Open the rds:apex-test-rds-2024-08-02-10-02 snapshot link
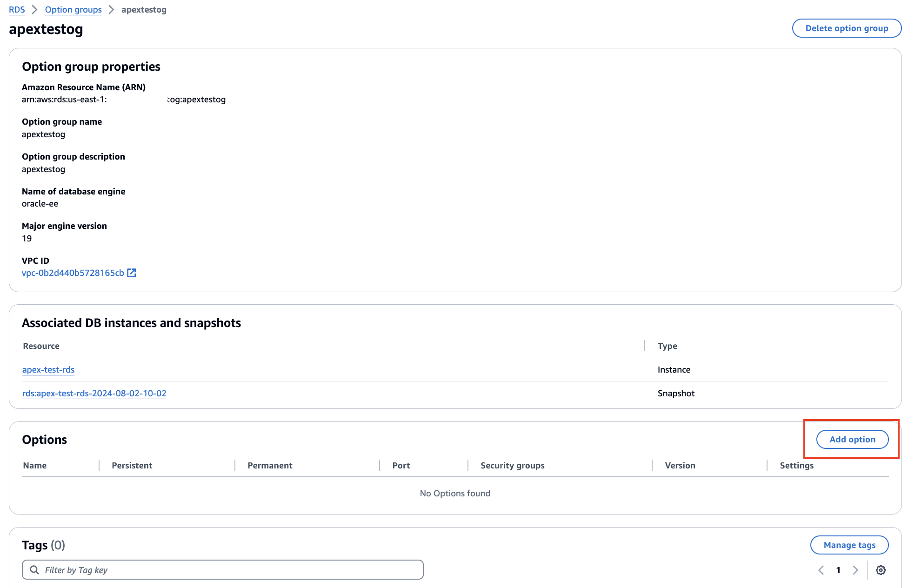Image resolution: width=908 pixels, height=588 pixels. click(94, 394)
